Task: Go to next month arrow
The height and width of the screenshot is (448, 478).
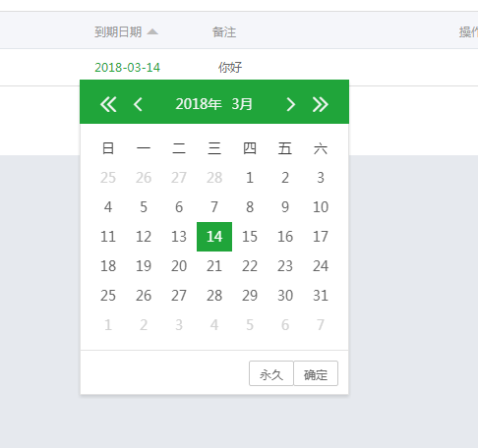Action: coord(290,104)
